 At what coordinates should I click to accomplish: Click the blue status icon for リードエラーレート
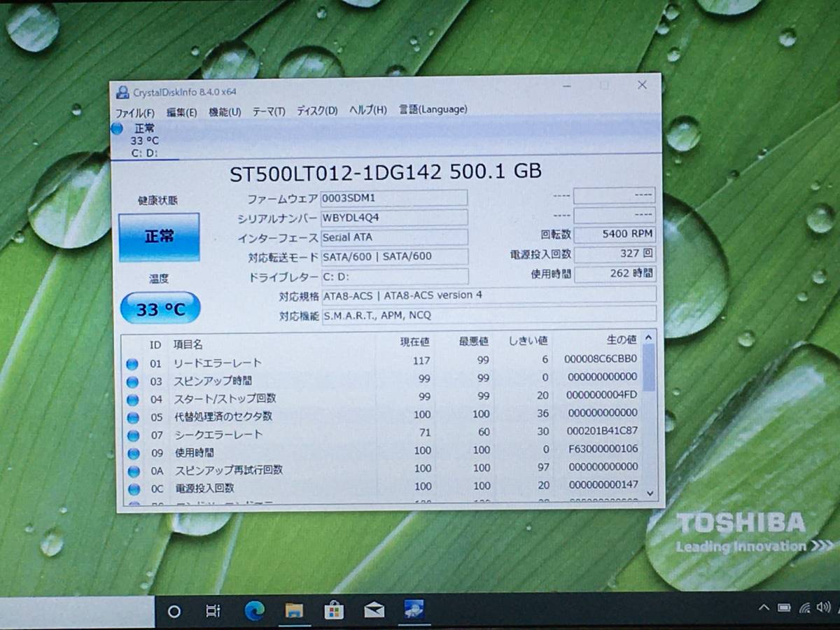pos(133,363)
